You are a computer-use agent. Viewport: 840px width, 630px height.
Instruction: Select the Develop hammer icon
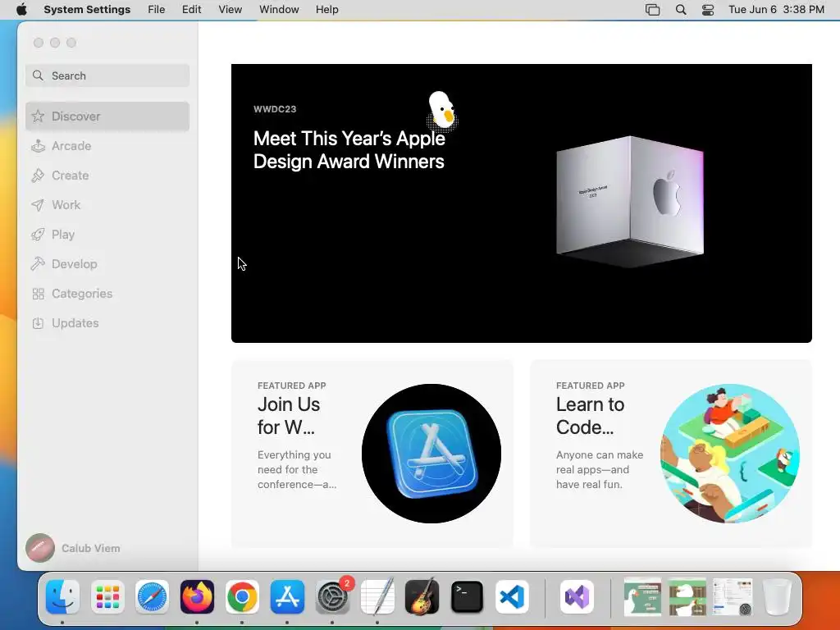(x=38, y=263)
